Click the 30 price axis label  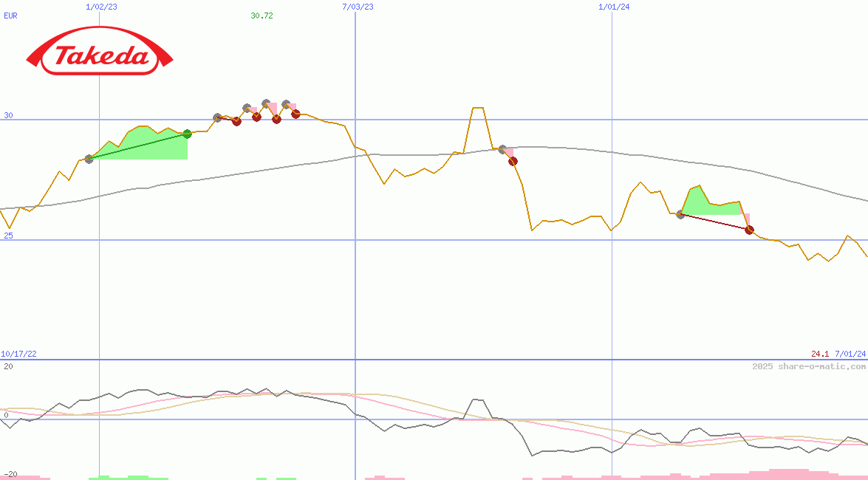click(x=8, y=115)
